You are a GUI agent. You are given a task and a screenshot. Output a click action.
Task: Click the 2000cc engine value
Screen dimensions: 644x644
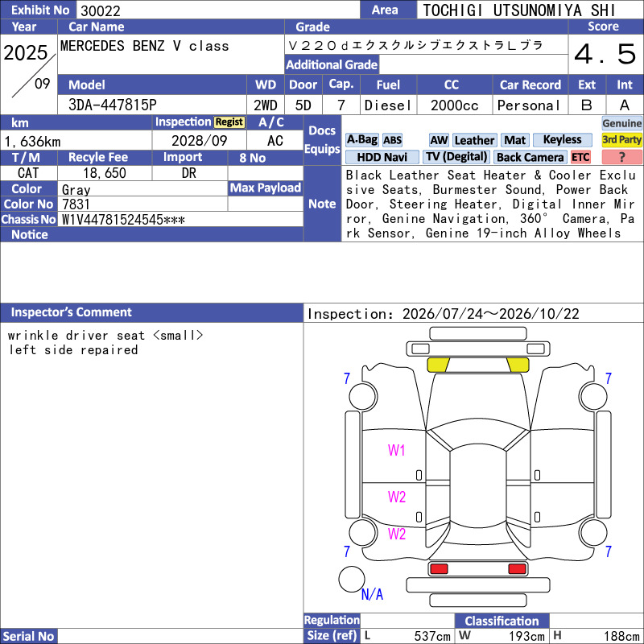(455, 105)
